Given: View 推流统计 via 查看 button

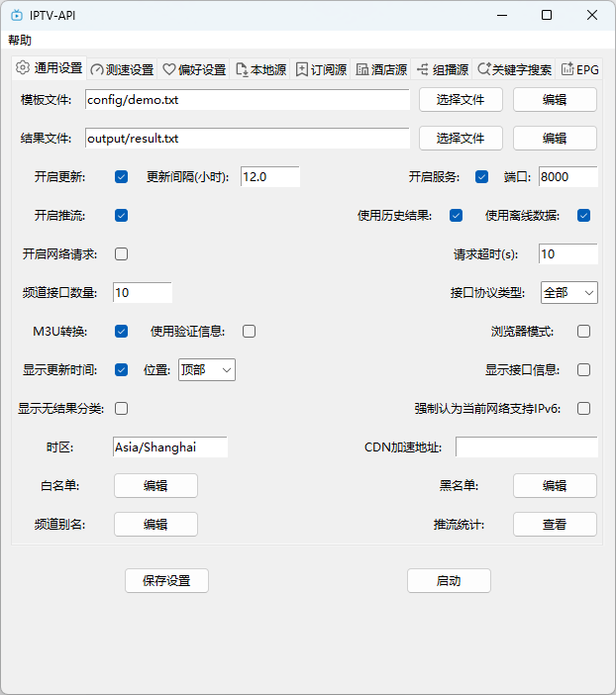Looking at the screenshot, I should pyautogui.click(x=555, y=525).
